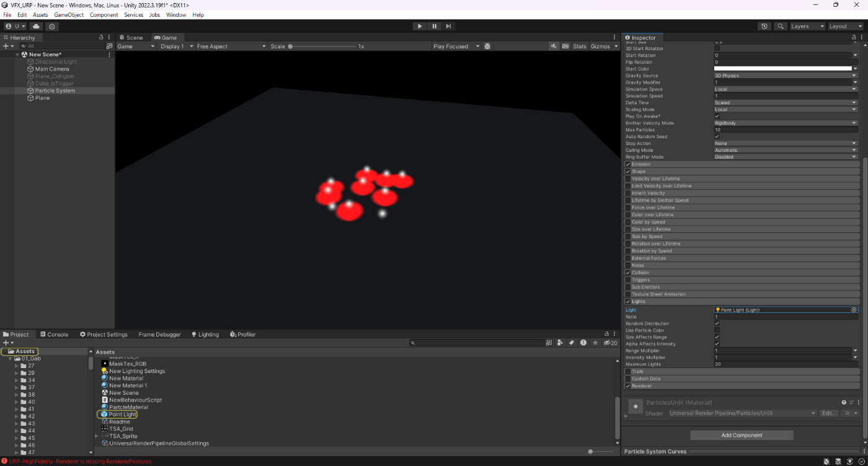Image resolution: width=868 pixels, height=466 pixels.
Task: Open the Free Aspect resolution dropdown
Action: click(231, 46)
